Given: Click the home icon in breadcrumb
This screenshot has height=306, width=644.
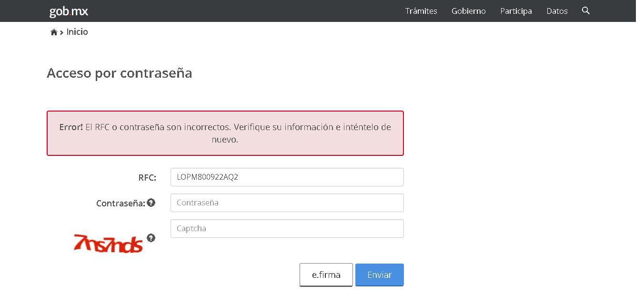Looking at the screenshot, I should pyautogui.click(x=54, y=32).
